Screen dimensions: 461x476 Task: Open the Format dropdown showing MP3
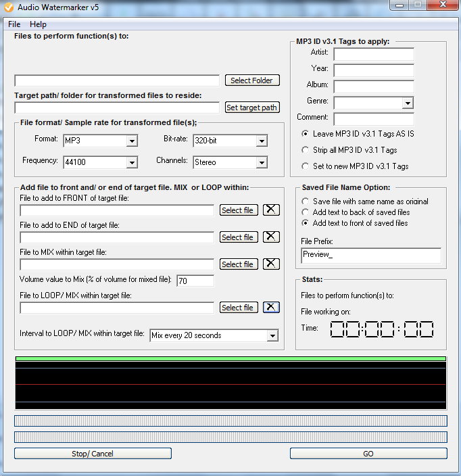click(x=132, y=141)
